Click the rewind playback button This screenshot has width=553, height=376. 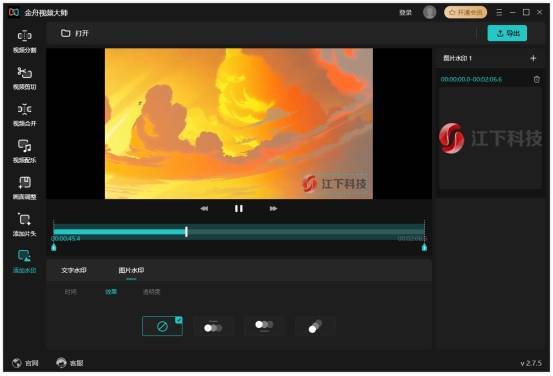204,209
